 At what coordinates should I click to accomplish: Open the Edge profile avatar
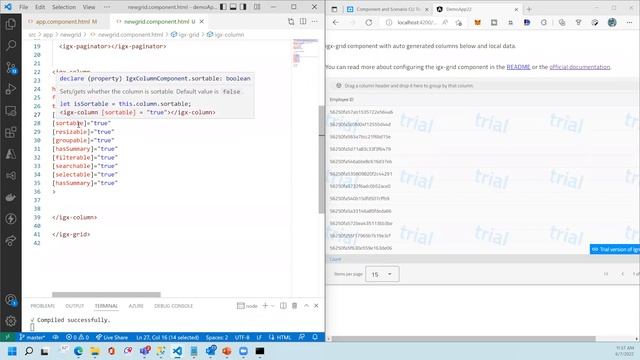(x=612, y=22)
